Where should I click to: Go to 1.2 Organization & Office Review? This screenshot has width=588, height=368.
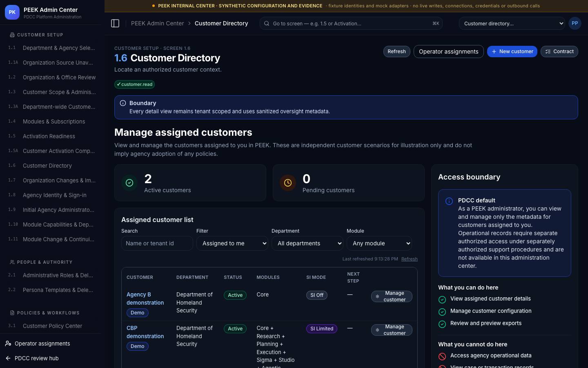(52, 77)
